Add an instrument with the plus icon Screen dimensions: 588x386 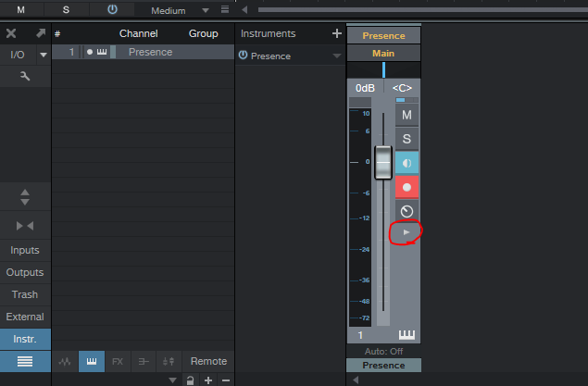[x=337, y=33]
